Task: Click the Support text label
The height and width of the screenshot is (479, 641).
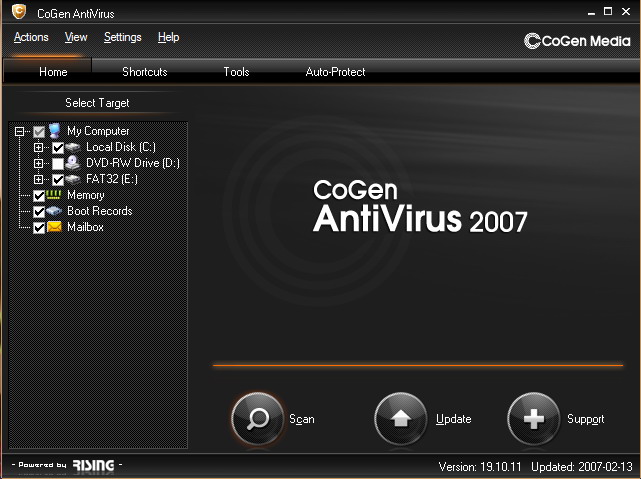Action: (x=585, y=419)
